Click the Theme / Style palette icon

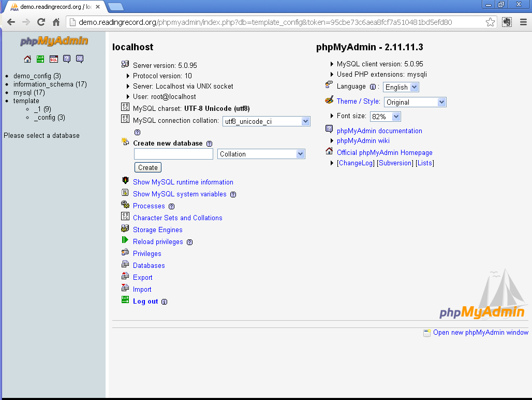click(329, 100)
